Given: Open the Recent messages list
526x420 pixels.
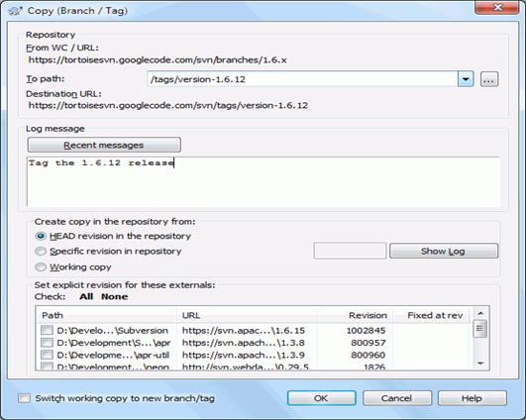Looking at the screenshot, I should click(104, 145).
